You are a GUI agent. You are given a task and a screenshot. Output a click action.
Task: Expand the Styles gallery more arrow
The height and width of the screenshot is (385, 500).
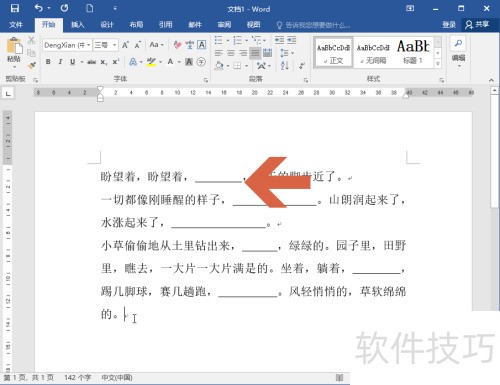point(438,64)
